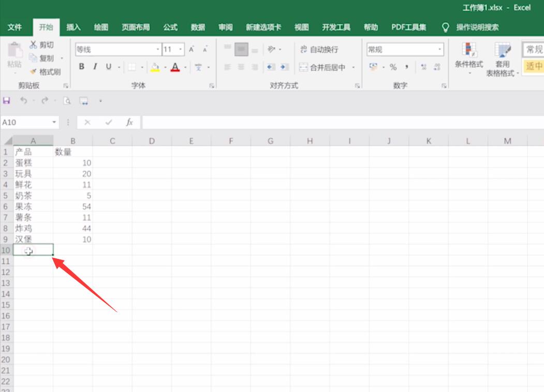Toggle Merge and Center (合并后居中)
The height and width of the screenshot is (392, 544).
[x=322, y=67]
